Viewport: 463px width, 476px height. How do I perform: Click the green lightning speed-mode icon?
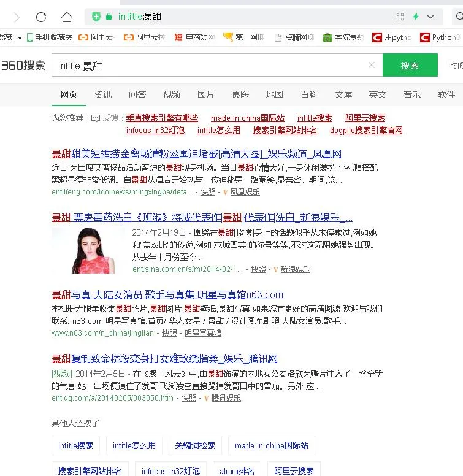coord(416,17)
